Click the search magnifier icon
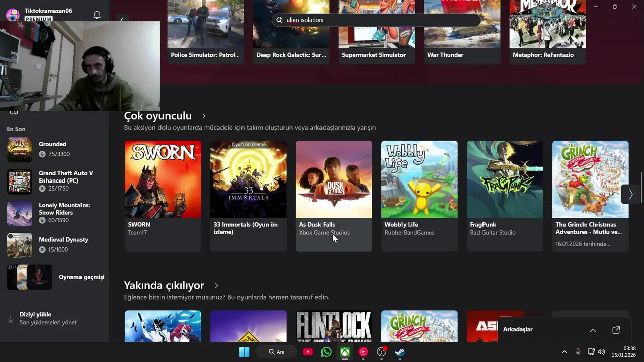The image size is (644, 362). [280, 20]
